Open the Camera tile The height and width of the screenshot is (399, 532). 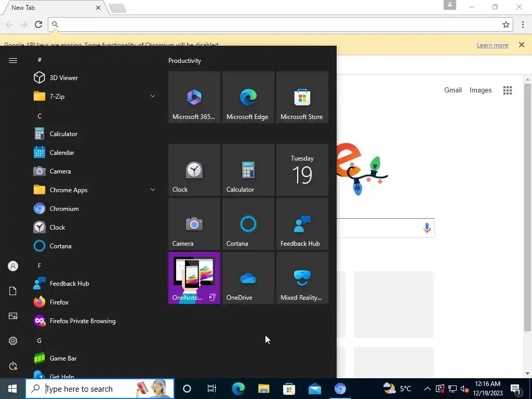pyautogui.click(x=194, y=224)
